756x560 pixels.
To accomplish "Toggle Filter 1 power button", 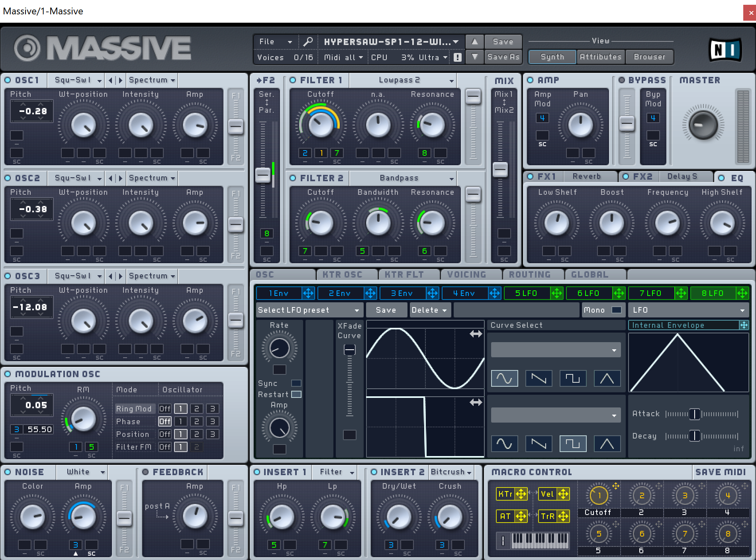I will (293, 80).
